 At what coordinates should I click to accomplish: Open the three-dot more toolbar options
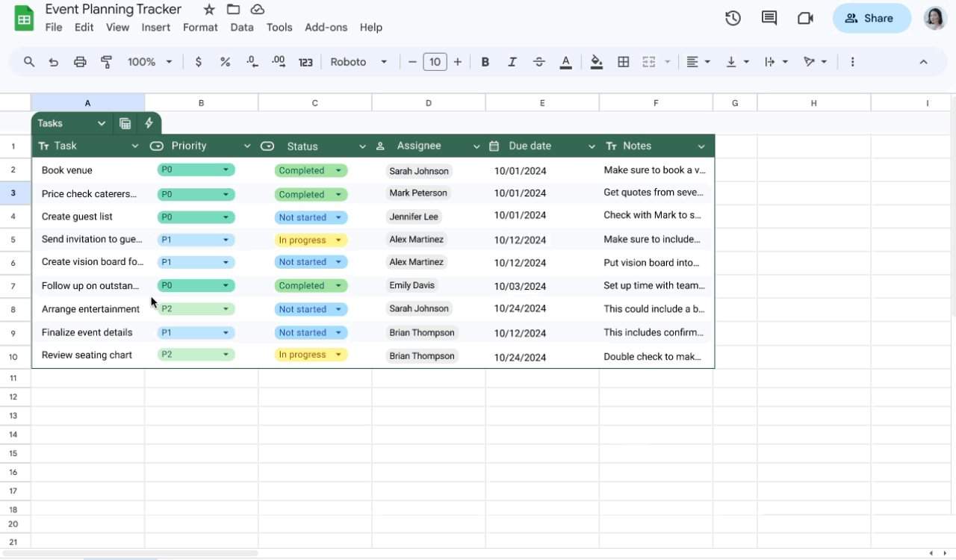(852, 62)
